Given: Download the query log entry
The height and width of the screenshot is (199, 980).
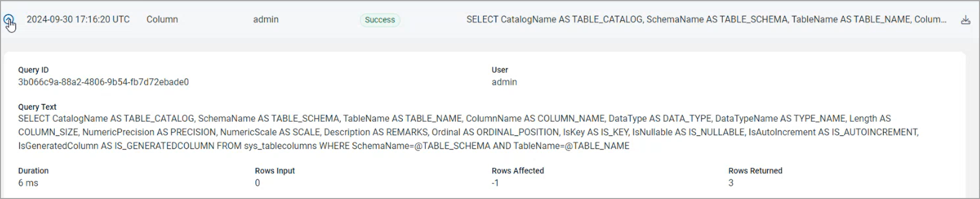Looking at the screenshot, I should [x=965, y=20].
